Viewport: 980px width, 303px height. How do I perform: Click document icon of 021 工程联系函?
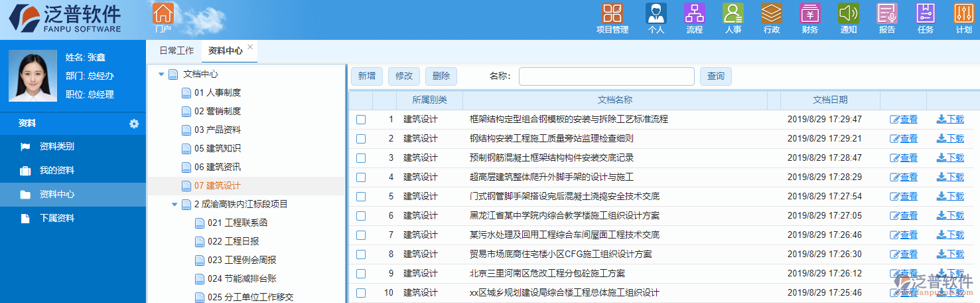(x=200, y=223)
